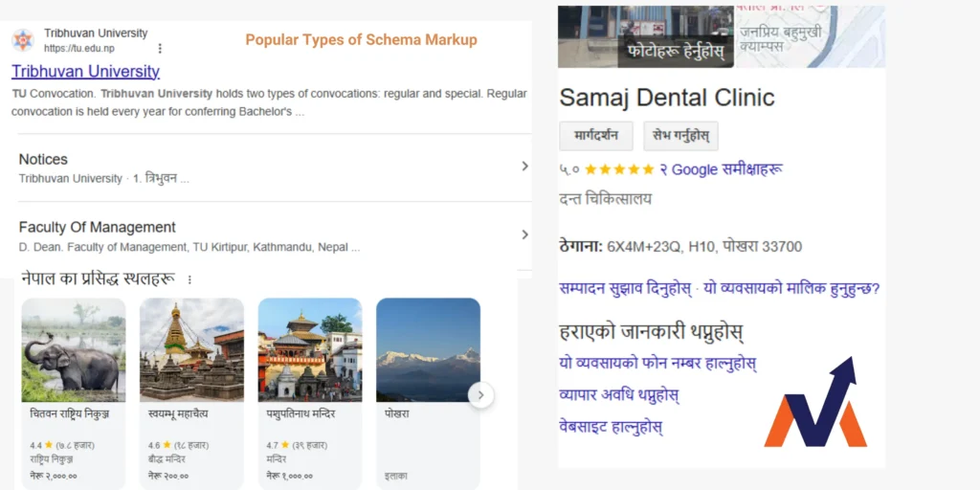Click the नेरू १,०००.०० price on Pashupatinath card
This screenshot has width=980, height=490.
pyautogui.click(x=289, y=476)
